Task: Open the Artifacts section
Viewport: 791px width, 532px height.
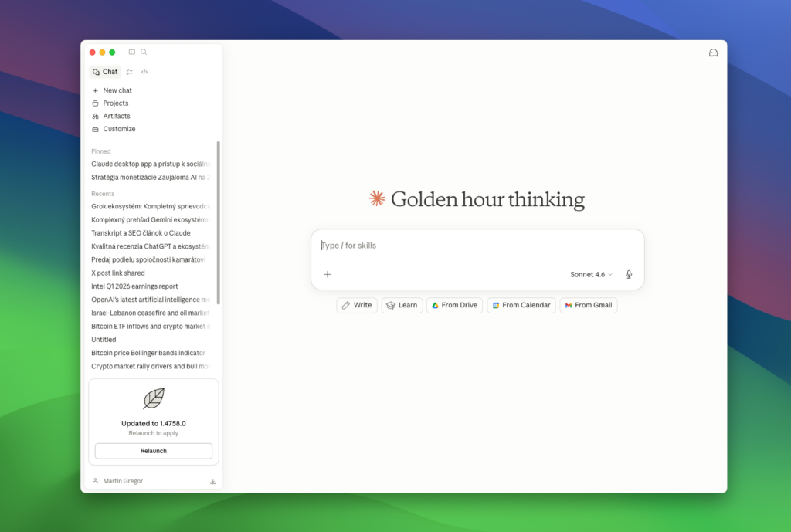Action: (117, 116)
